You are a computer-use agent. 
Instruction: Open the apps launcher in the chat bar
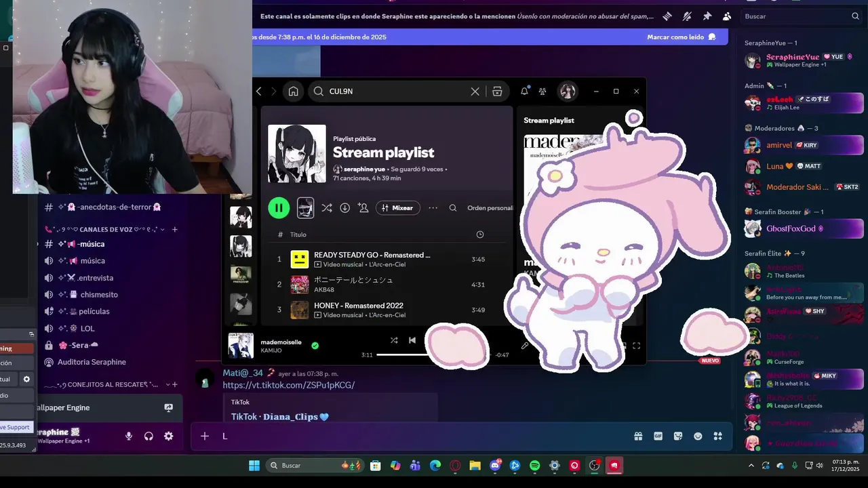click(717, 436)
